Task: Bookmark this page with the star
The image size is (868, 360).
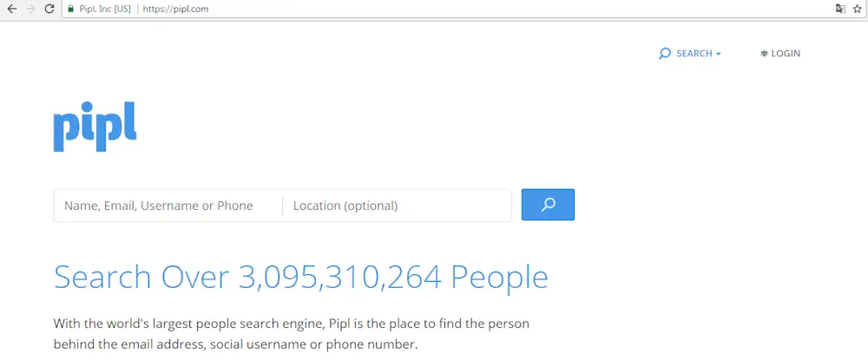Action: [x=857, y=9]
